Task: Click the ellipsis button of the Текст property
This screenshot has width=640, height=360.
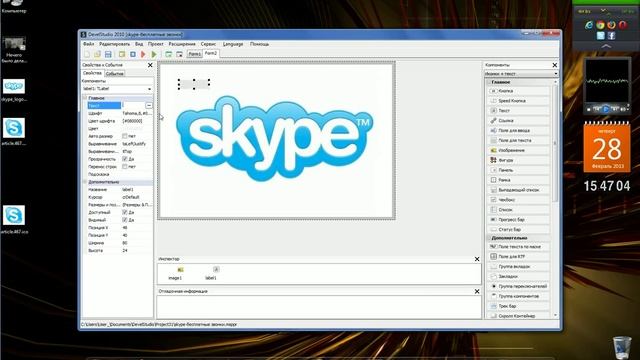Action: (x=149, y=105)
